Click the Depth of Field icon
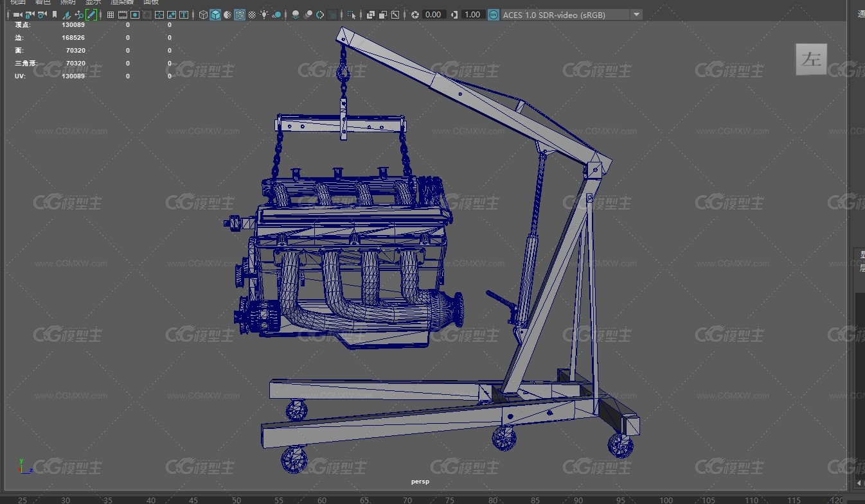865x504 pixels. click(x=332, y=14)
